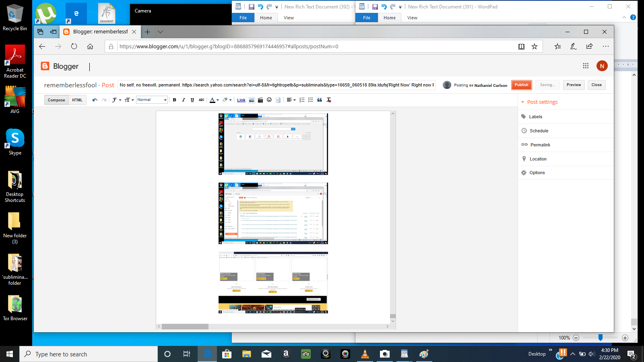The width and height of the screenshot is (644, 362).
Task: Open text color picker
Action: 214,100
